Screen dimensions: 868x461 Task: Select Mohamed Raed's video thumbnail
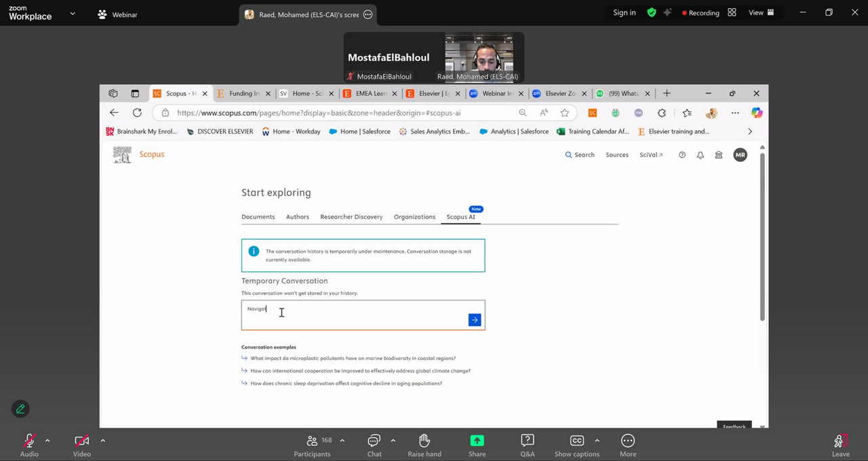(479, 57)
